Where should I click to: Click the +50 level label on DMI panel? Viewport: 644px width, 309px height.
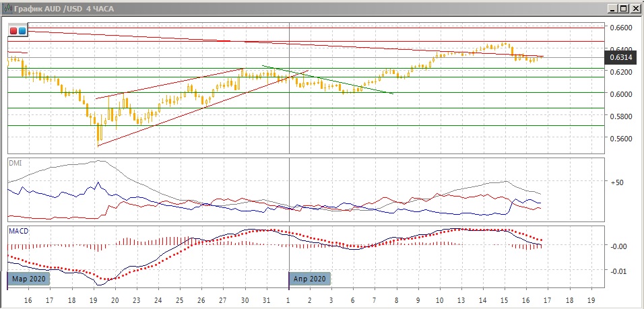click(x=616, y=182)
